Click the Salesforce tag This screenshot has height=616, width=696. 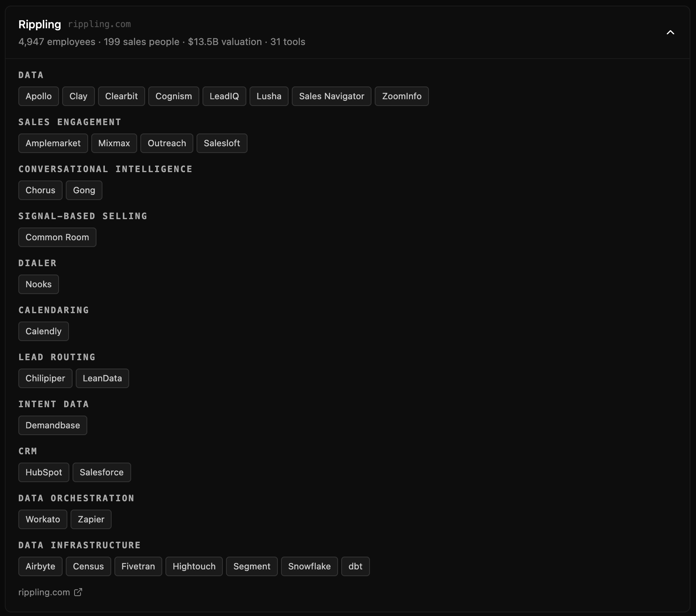102,472
